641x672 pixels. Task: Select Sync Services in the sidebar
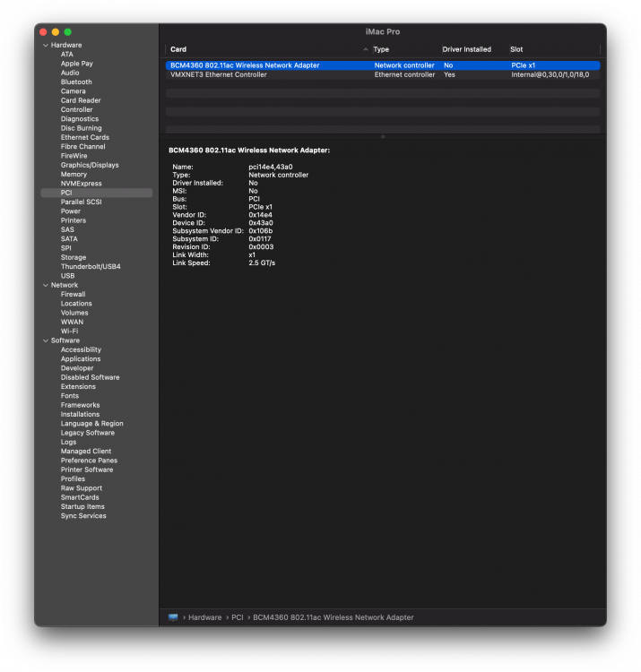tap(83, 515)
